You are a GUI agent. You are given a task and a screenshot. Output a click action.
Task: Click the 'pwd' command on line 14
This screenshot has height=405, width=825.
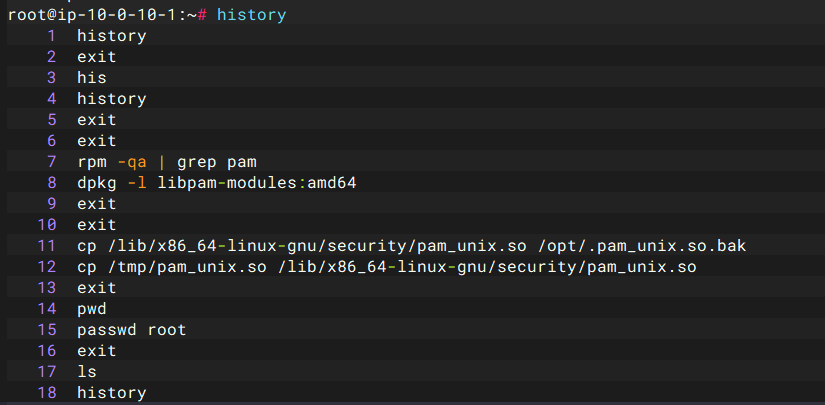[x=92, y=309]
